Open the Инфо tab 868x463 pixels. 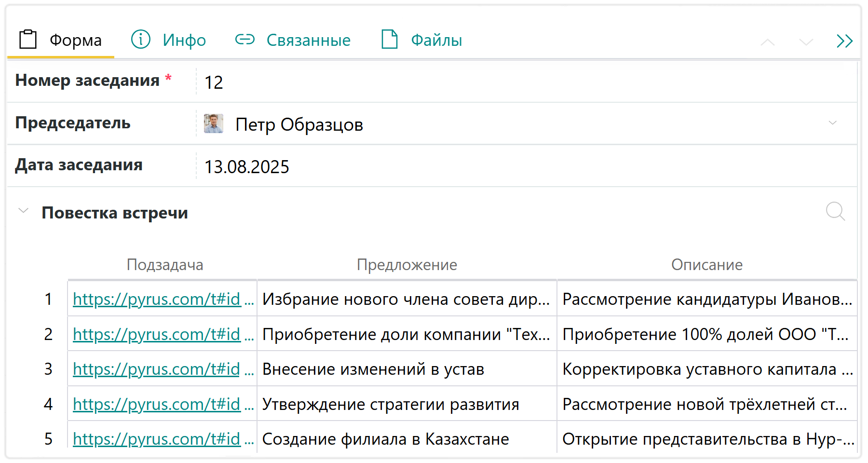click(169, 40)
